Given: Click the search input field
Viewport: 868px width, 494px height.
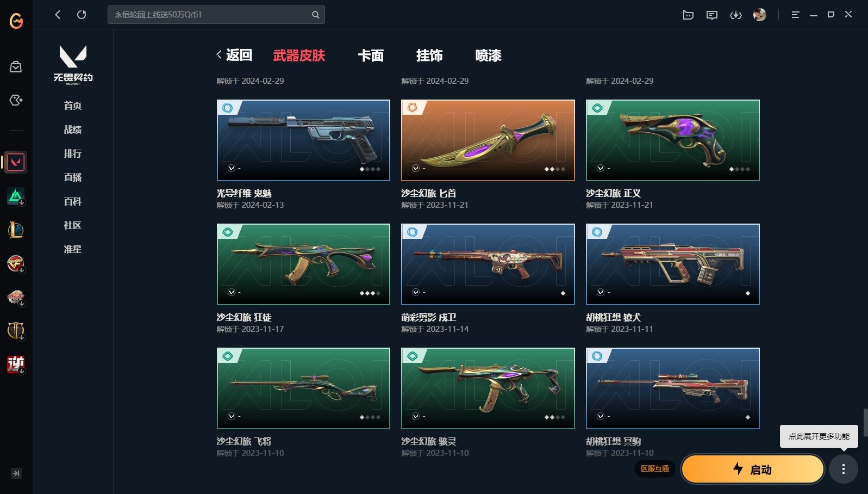Looking at the screenshot, I should (x=209, y=15).
